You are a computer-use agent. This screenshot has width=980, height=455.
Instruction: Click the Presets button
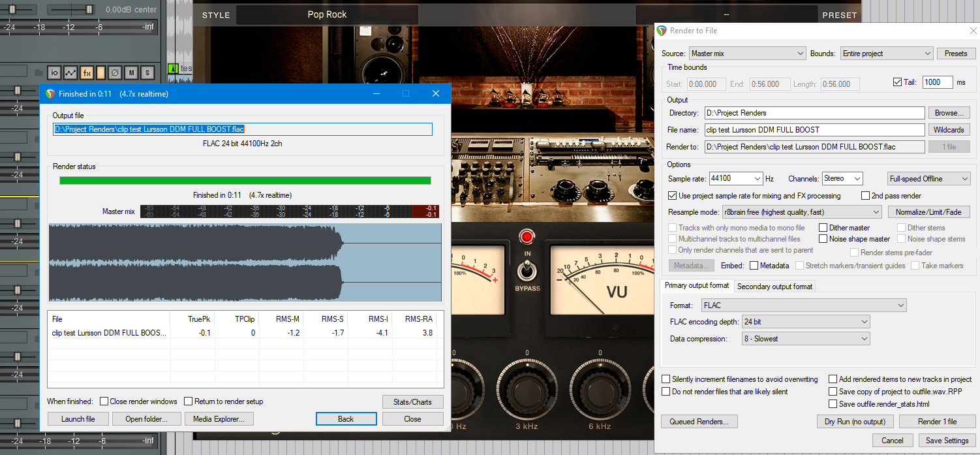point(956,54)
